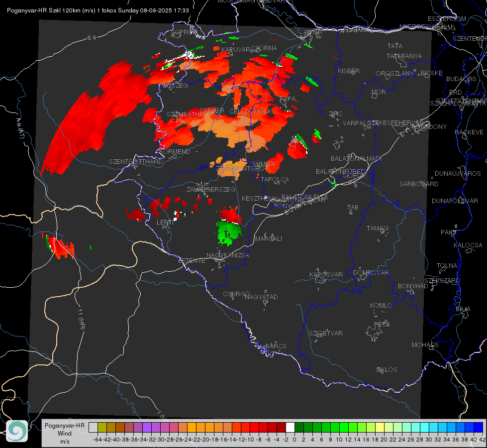Image resolution: width=487 pixels, height=448 pixels.
Task: Click the swirl logo icon beside the legend
Action: pos(17,431)
